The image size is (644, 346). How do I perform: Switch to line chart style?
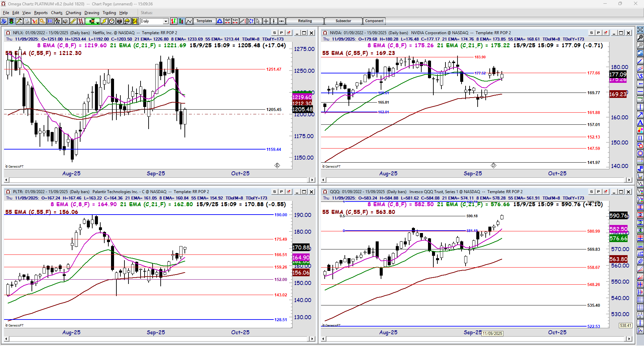[x=189, y=21]
